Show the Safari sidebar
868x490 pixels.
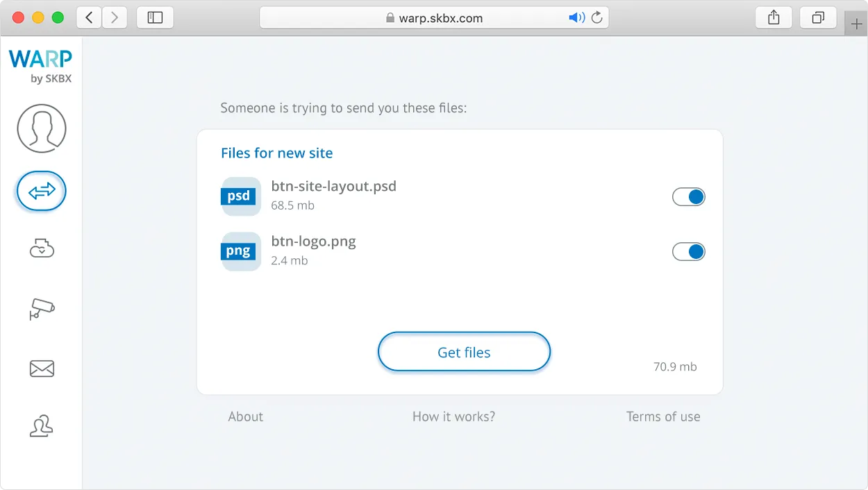[x=155, y=17]
